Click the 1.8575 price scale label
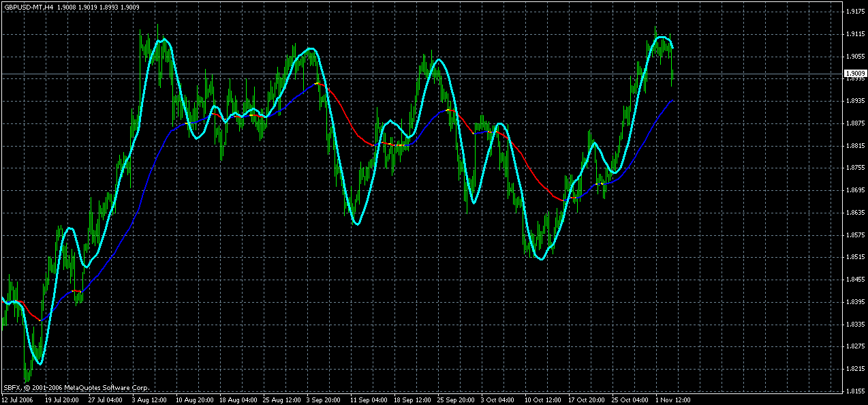The width and height of the screenshot is (868, 405). coord(855,235)
